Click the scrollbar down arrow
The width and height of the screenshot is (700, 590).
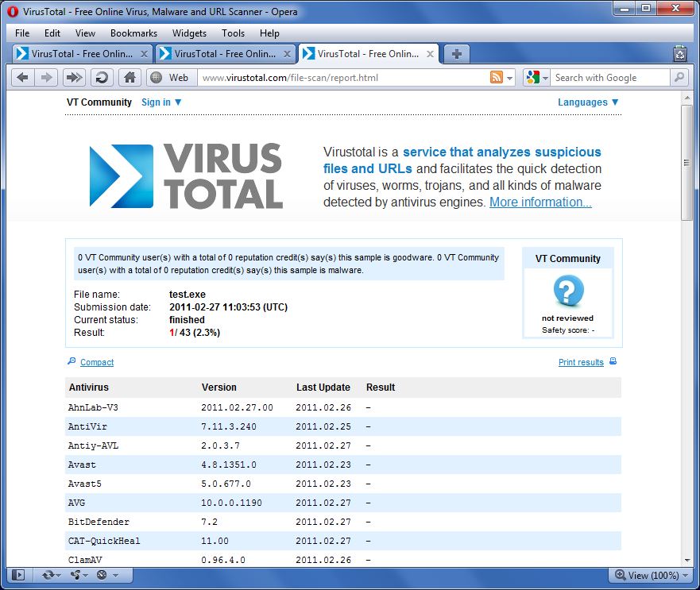(x=686, y=561)
